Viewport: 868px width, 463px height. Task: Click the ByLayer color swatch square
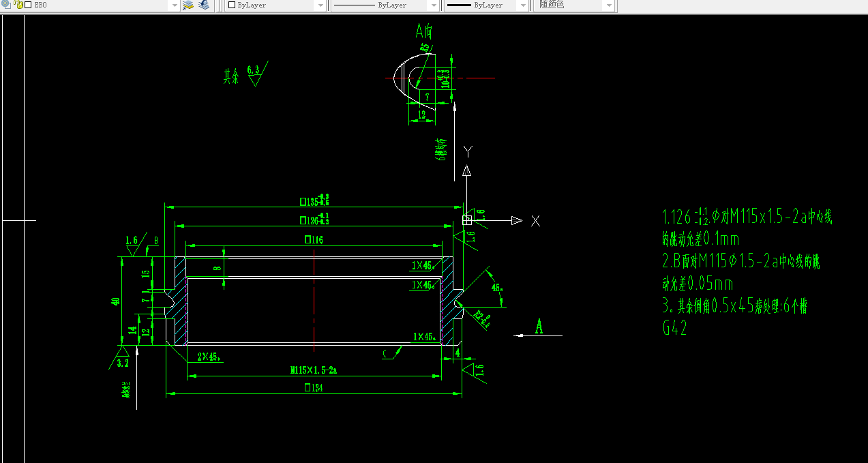[x=232, y=5]
